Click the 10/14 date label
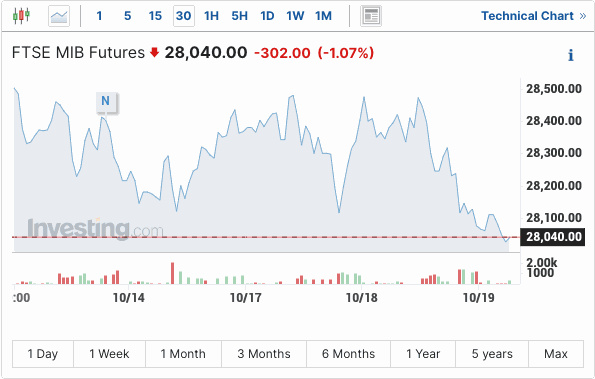The height and width of the screenshot is (379, 595). point(129,298)
